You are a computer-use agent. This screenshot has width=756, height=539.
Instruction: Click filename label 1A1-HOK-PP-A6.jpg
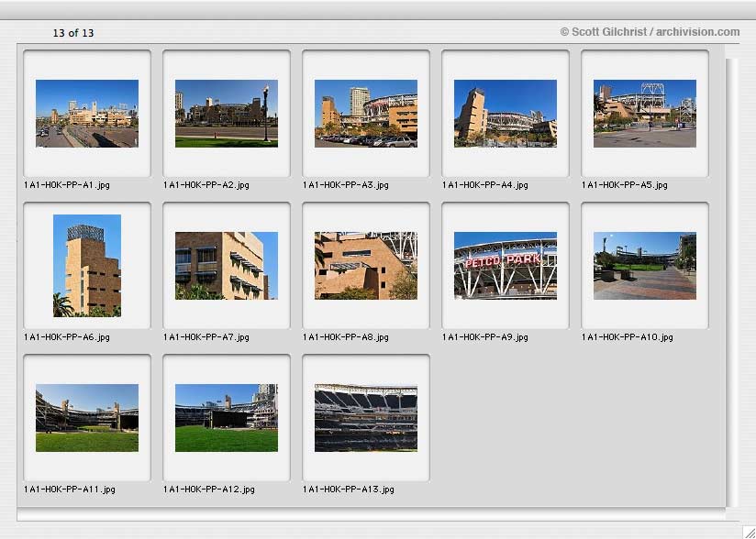(67, 337)
